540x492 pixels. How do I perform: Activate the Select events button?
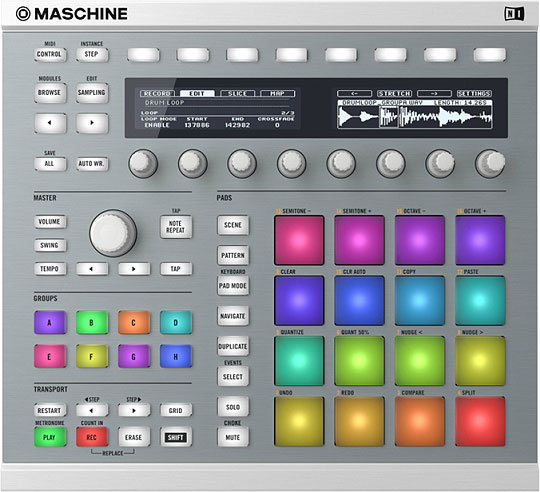coord(233,376)
